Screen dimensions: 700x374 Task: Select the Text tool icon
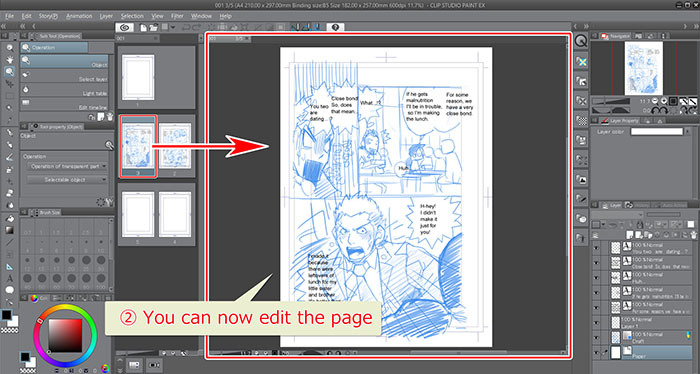coord(9,278)
